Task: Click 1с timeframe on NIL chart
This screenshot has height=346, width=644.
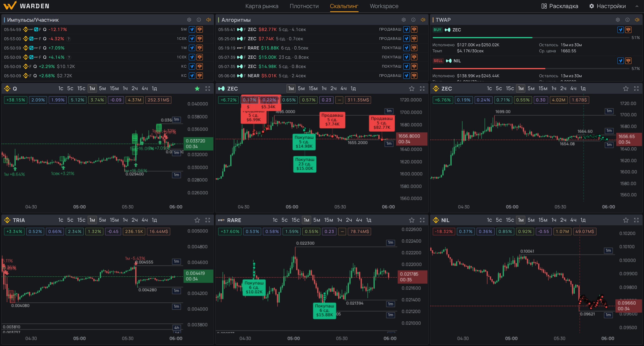Action: (489, 220)
